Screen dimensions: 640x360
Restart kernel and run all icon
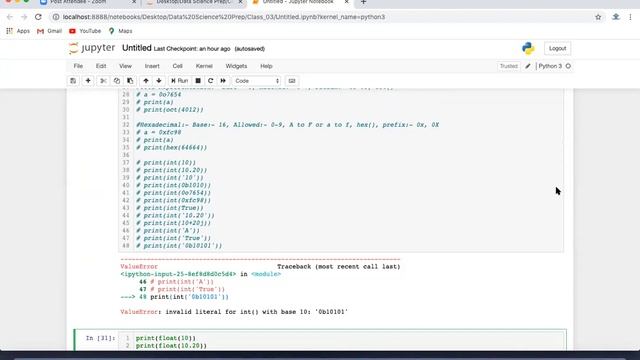click(223, 81)
